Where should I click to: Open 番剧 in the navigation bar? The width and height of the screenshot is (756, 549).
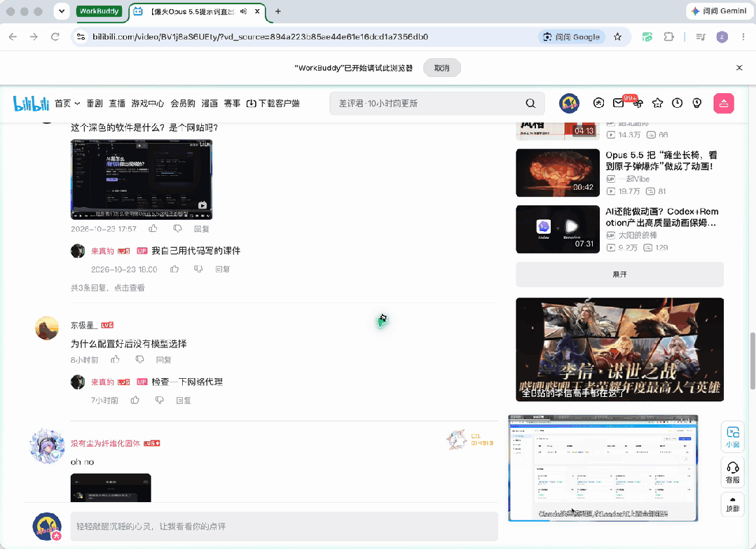point(95,103)
